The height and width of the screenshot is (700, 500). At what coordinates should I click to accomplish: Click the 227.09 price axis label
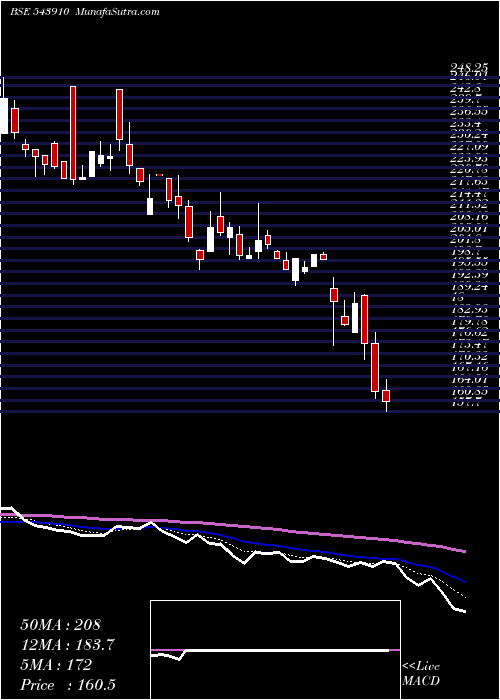[469, 146]
